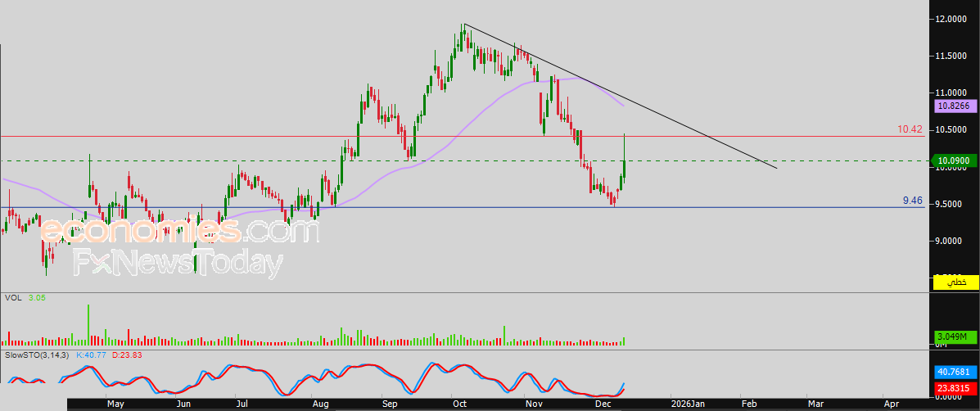980x411 pixels.
Task: Click the Feb label on time axis
Action: coord(749,404)
